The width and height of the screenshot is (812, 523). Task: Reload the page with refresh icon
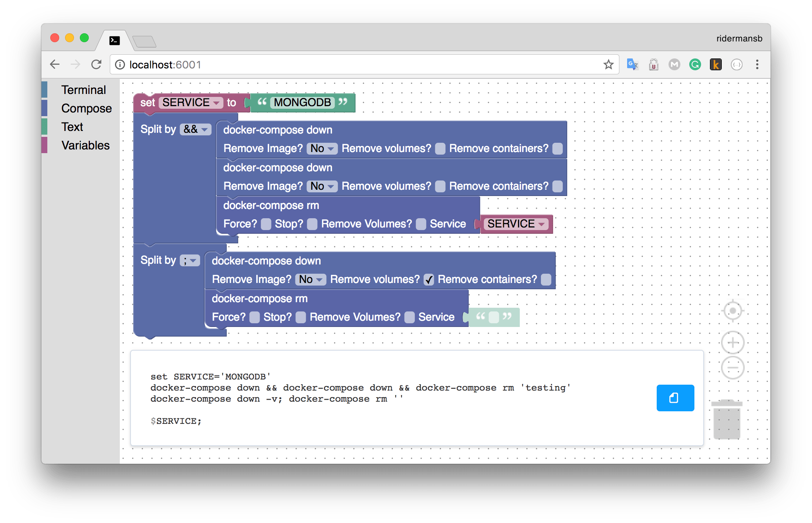(97, 65)
